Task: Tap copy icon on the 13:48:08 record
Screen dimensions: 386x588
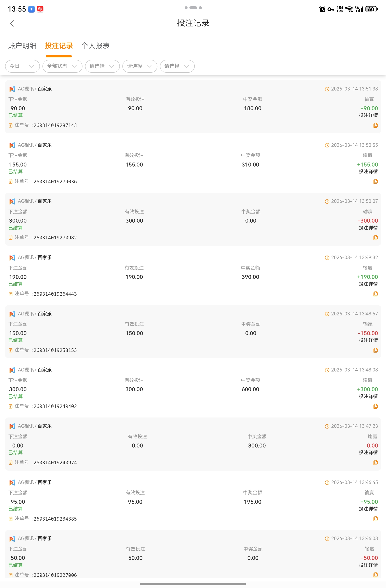Action: [x=375, y=406]
